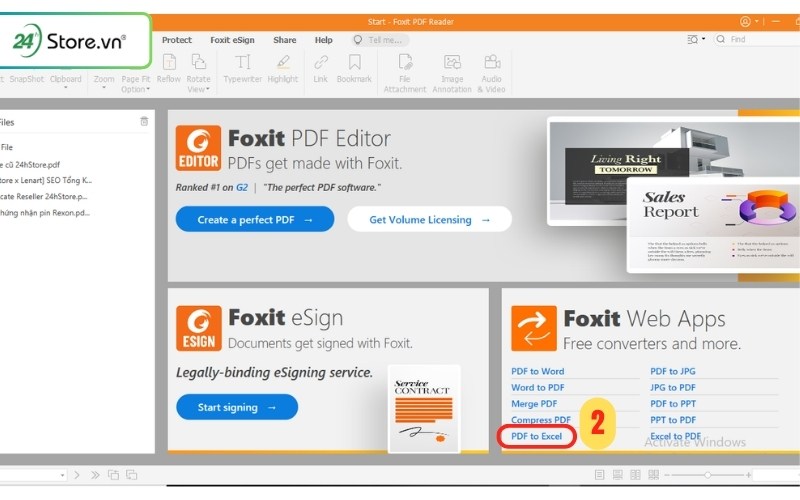Open the Protect tab

click(177, 40)
